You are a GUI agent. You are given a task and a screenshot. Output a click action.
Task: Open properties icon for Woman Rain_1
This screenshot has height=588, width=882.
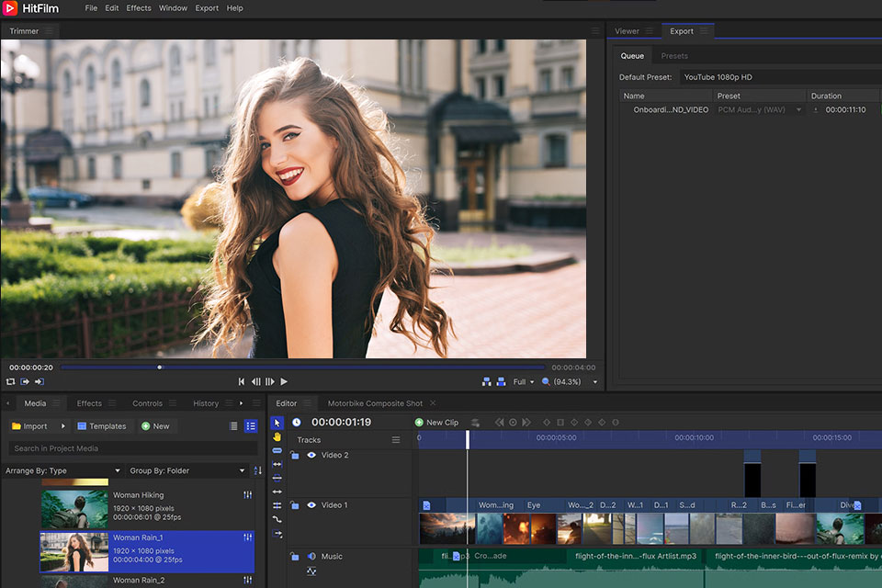(247, 537)
